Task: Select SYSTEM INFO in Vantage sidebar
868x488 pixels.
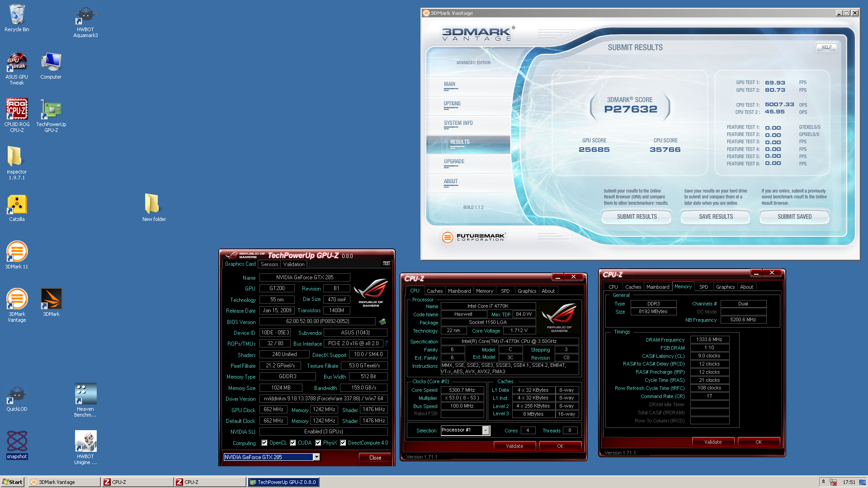Action: (468, 125)
